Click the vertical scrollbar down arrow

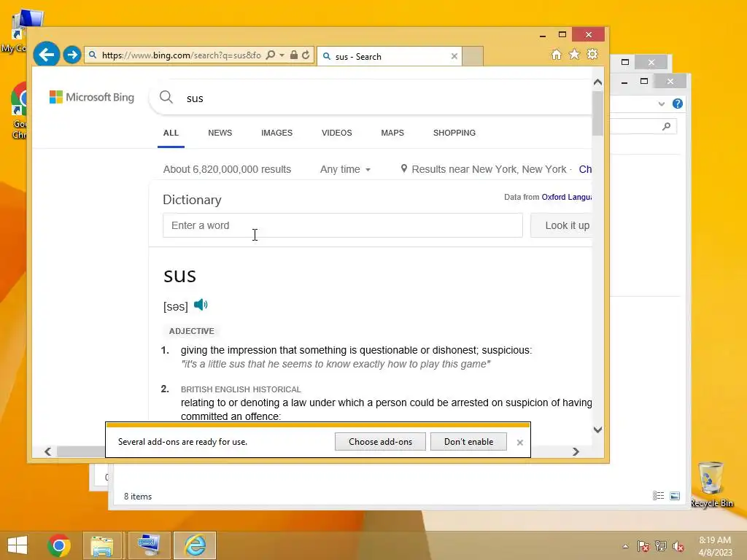coord(598,429)
